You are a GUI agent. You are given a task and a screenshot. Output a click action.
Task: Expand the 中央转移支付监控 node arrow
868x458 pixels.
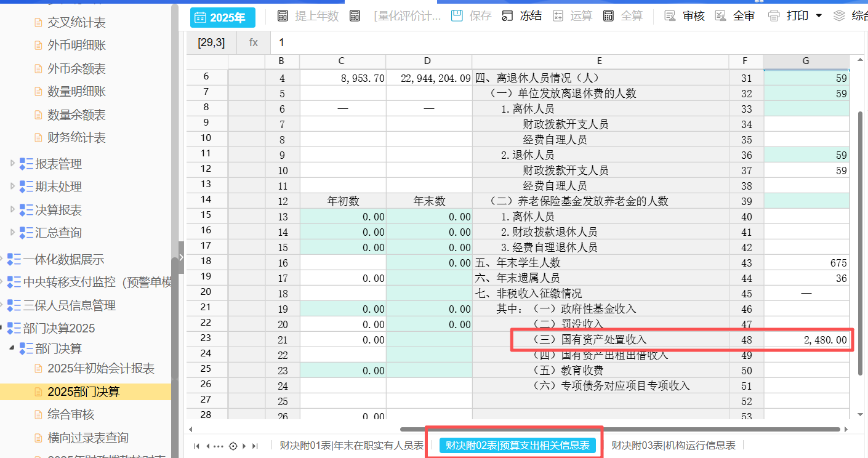tap(2, 282)
